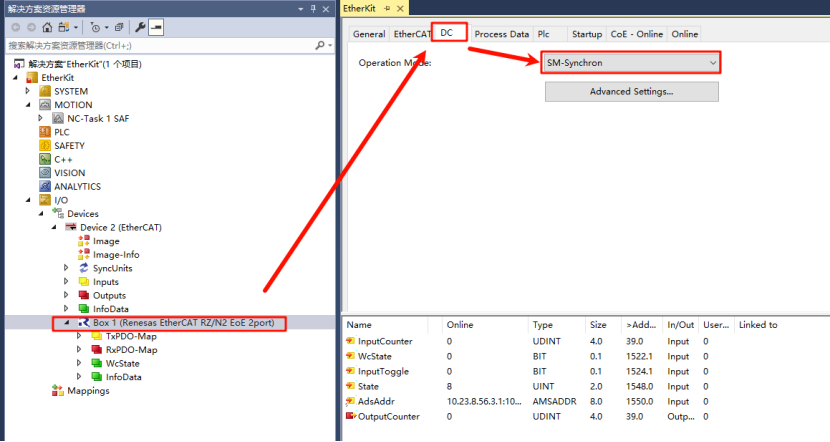Select the State variable row

586,386
